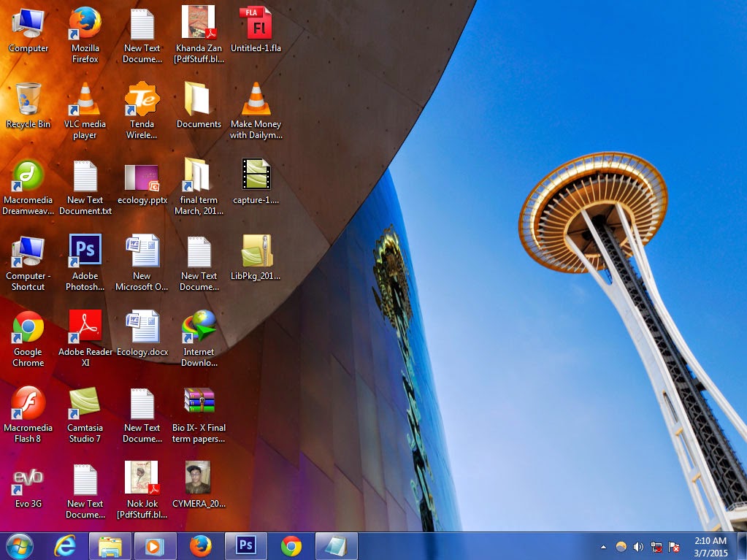Switch to Photoshop in the taskbar

tap(246, 546)
